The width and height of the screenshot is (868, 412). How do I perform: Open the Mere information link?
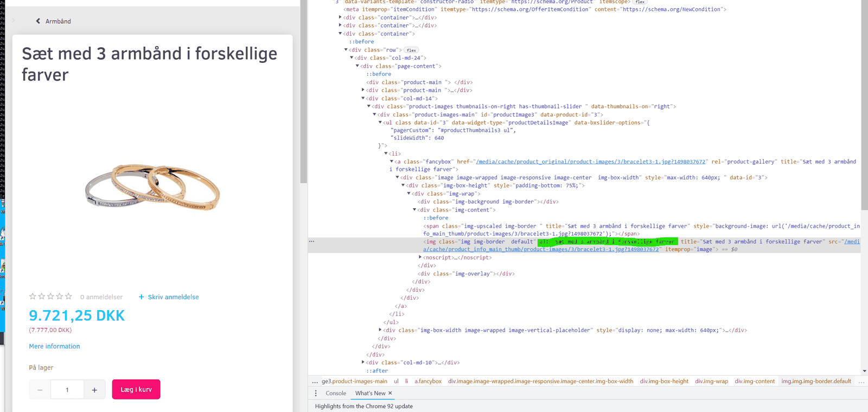[x=54, y=346]
